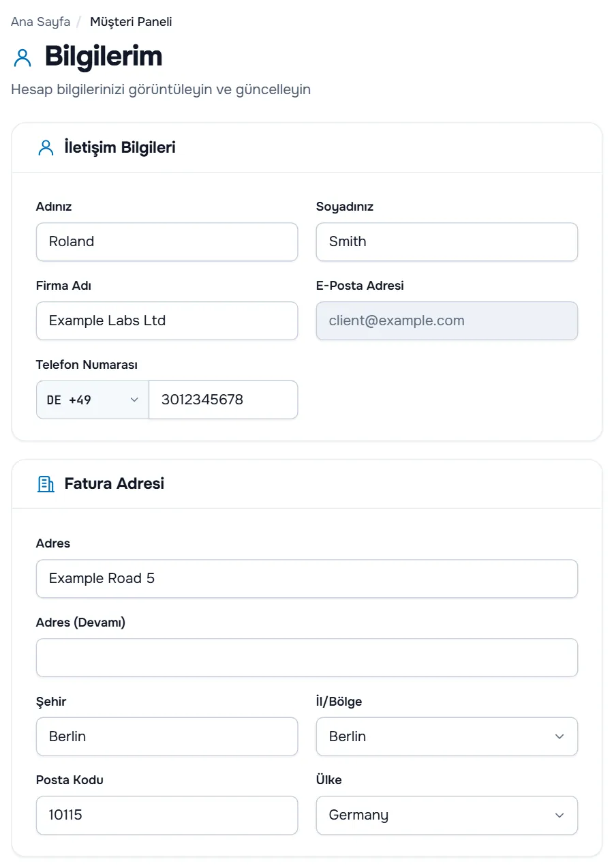The image size is (614, 868).
Task: Click the Şehir label
Action: coord(51,702)
